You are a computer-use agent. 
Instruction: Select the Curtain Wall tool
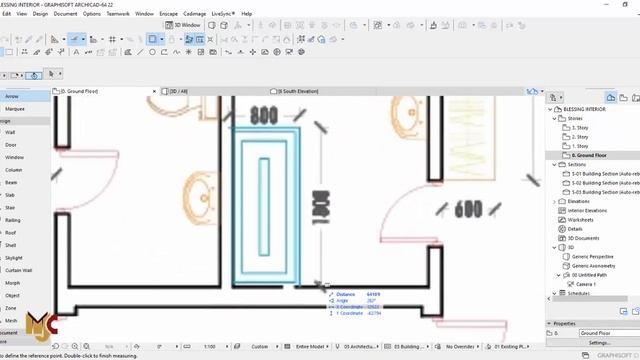point(18,270)
